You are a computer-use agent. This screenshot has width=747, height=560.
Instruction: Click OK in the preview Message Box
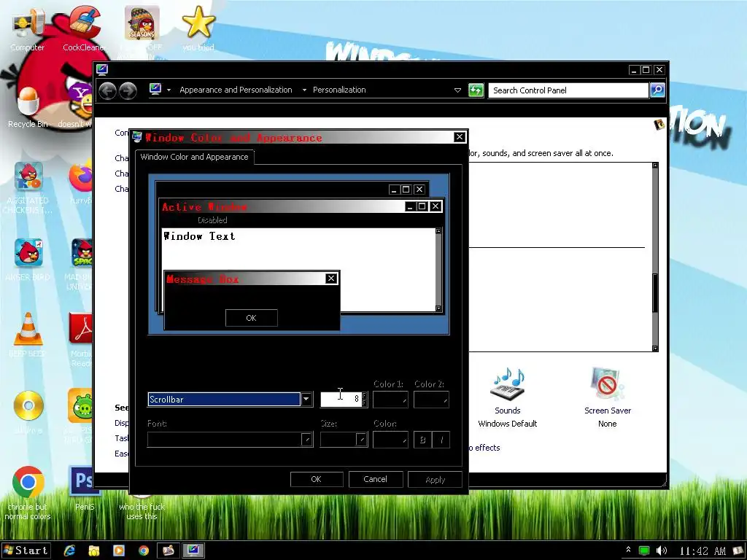[251, 318]
